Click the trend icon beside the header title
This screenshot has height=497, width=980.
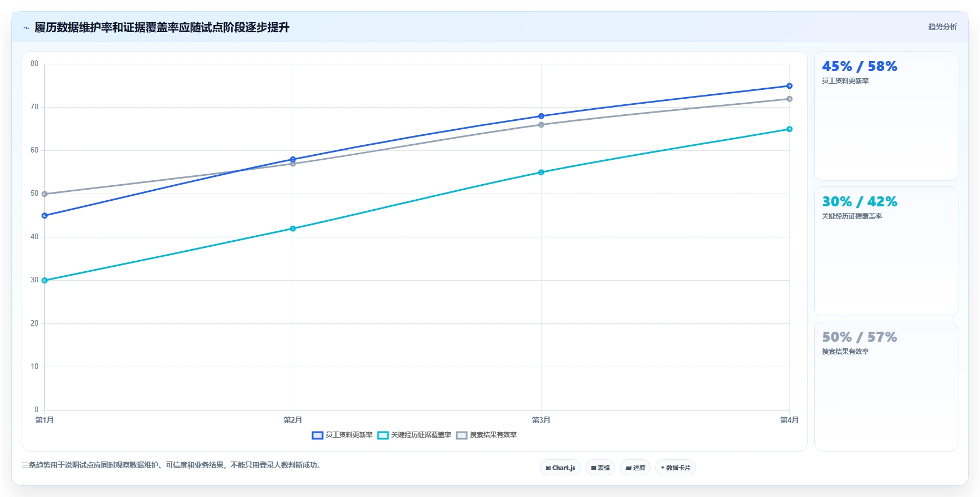(x=26, y=28)
